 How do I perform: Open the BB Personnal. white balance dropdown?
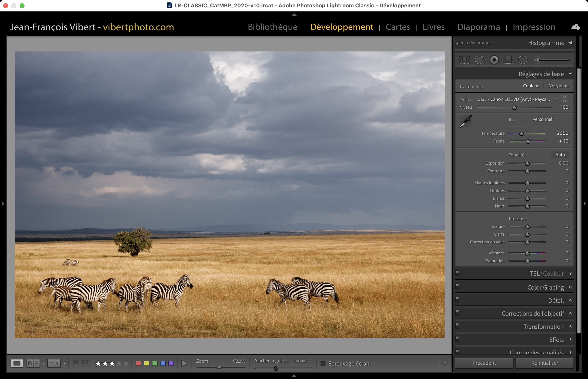tap(545, 119)
